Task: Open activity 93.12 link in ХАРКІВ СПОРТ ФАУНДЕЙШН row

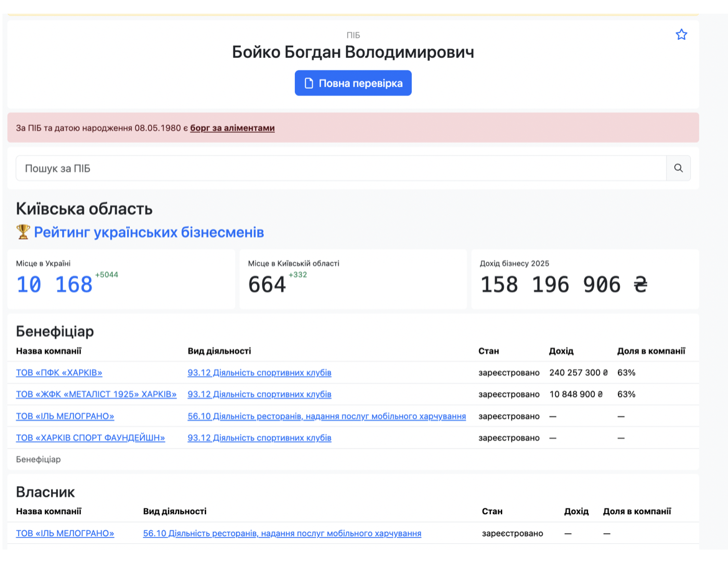Action: click(259, 438)
